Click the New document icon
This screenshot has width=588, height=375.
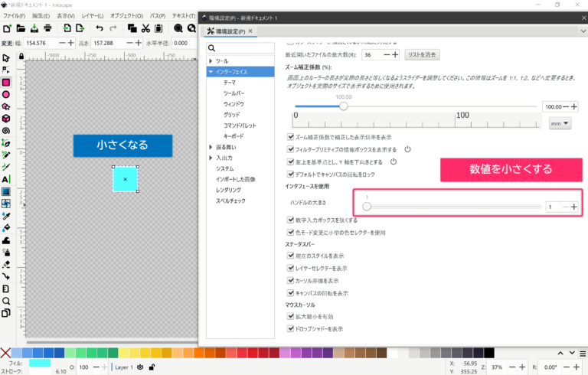click(x=7, y=28)
